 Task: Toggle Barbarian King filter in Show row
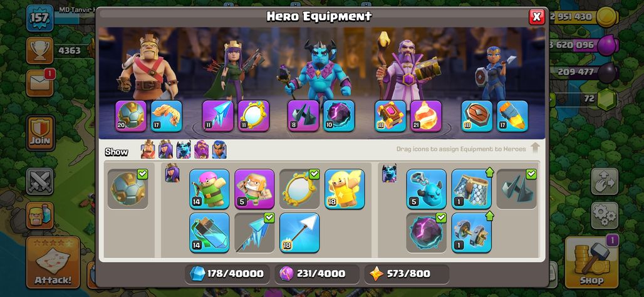click(x=148, y=150)
